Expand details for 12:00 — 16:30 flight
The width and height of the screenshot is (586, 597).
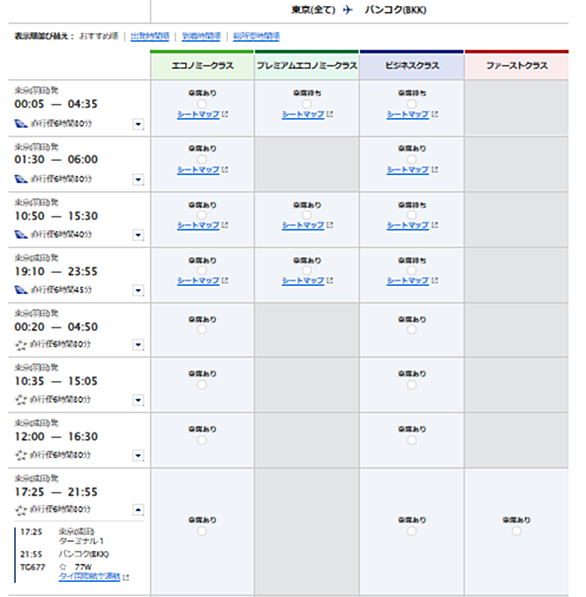138,455
